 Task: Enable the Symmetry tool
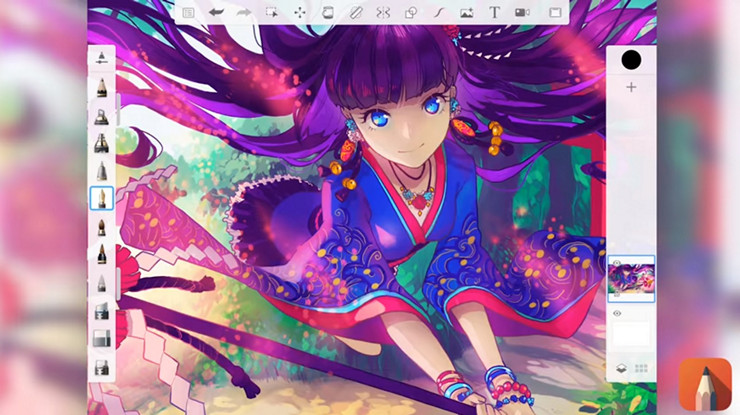383,12
